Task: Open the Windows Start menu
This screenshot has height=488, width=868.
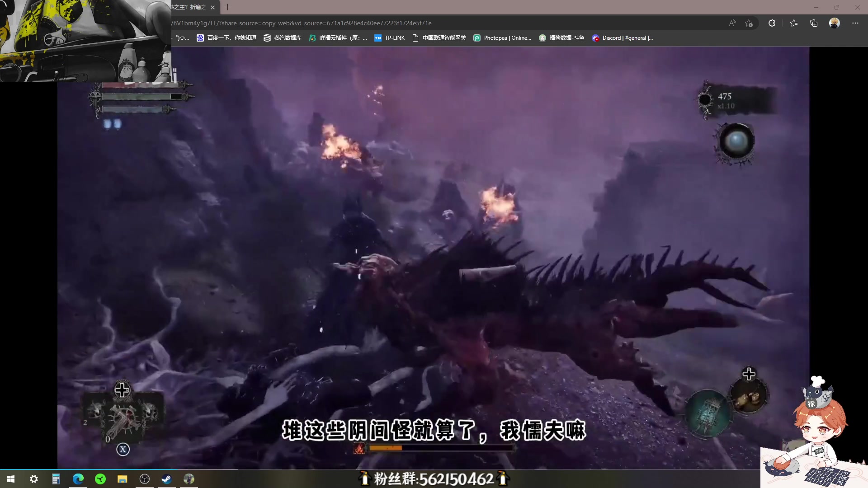Action: pyautogui.click(x=11, y=479)
